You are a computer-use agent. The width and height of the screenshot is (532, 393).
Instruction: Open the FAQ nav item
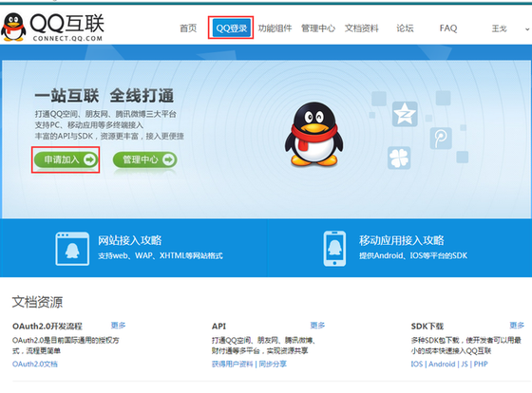tap(448, 28)
